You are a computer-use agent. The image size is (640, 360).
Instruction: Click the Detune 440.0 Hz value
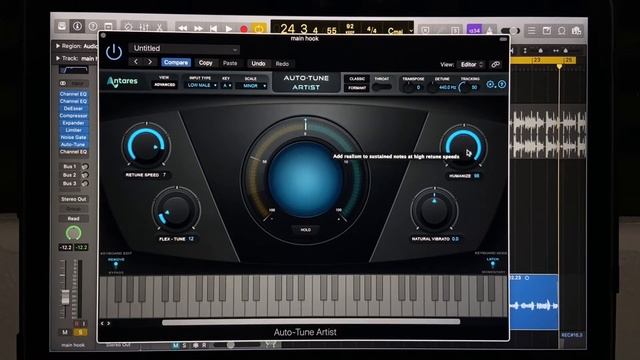click(x=447, y=87)
